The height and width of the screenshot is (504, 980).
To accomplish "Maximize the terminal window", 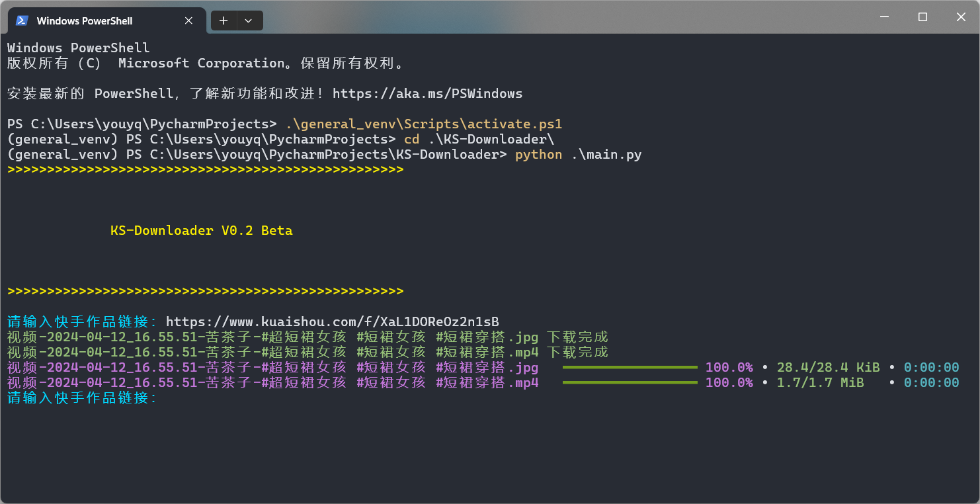I will coord(922,17).
